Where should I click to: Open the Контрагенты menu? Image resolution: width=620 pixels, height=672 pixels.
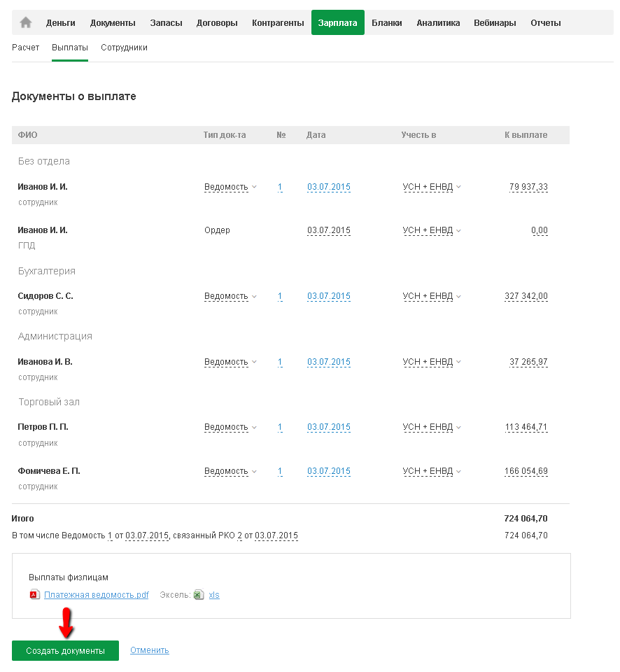point(278,22)
